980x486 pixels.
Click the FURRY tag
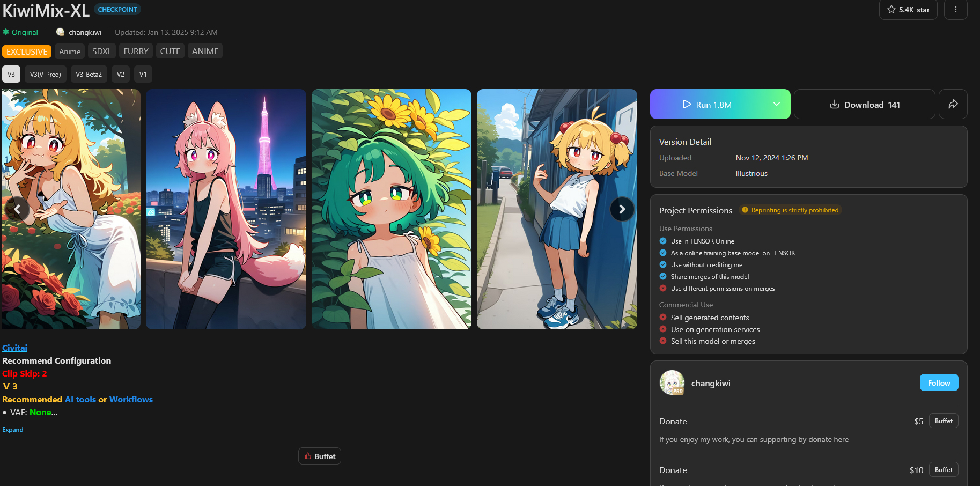136,51
